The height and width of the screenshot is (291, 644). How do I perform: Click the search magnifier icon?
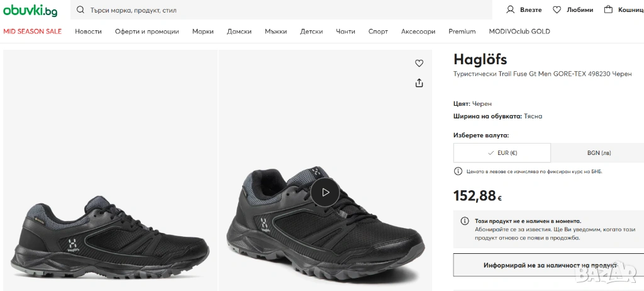click(80, 10)
